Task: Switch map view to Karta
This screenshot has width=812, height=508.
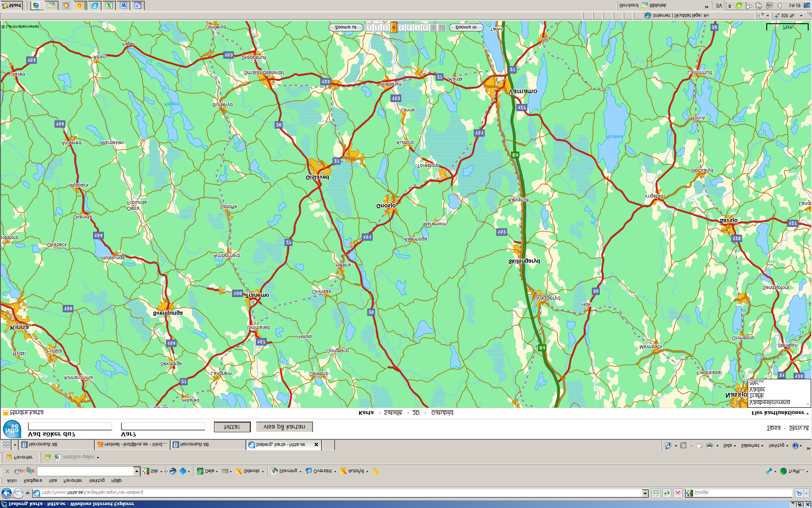Action: [x=366, y=413]
